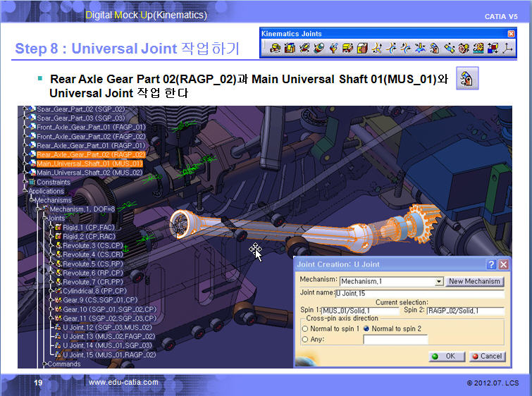Click Universal Joint icon in Kinematics Joints toolbar
Screen dimensions: 532x396
pyautogui.click(x=435, y=49)
